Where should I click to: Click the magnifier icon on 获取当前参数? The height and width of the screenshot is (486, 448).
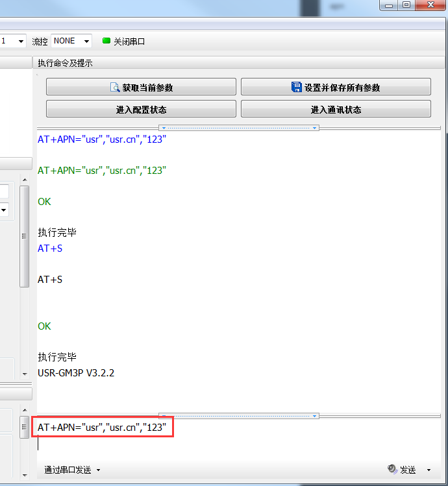point(115,88)
